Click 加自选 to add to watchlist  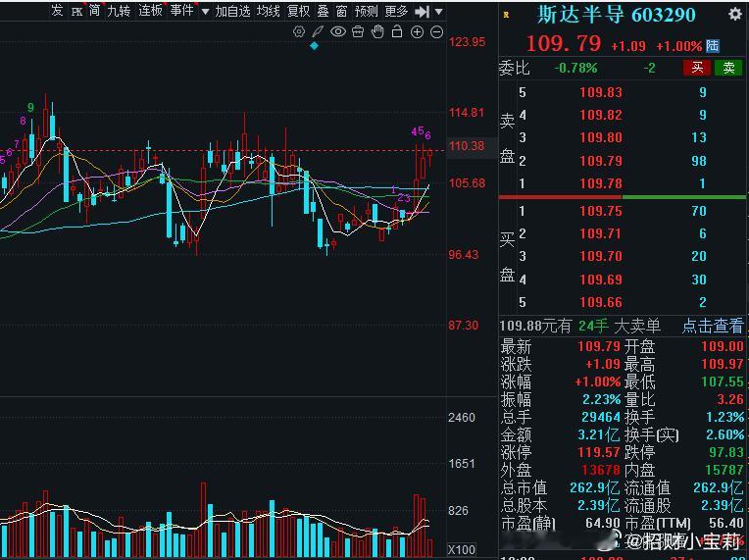coord(232,11)
